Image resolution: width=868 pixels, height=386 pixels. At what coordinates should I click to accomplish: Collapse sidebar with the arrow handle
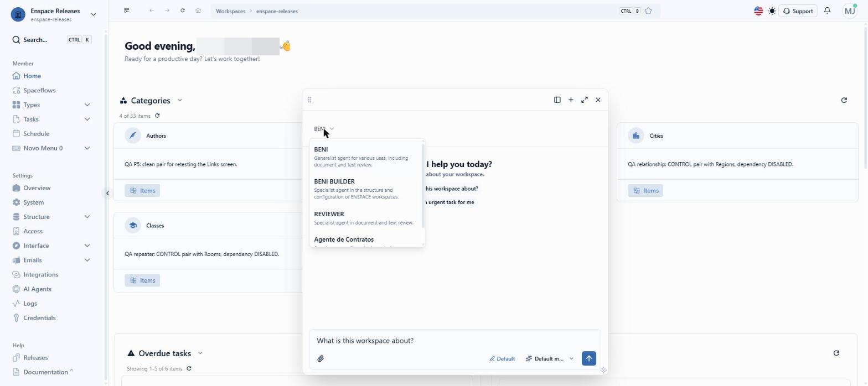pyautogui.click(x=107, y=193)
